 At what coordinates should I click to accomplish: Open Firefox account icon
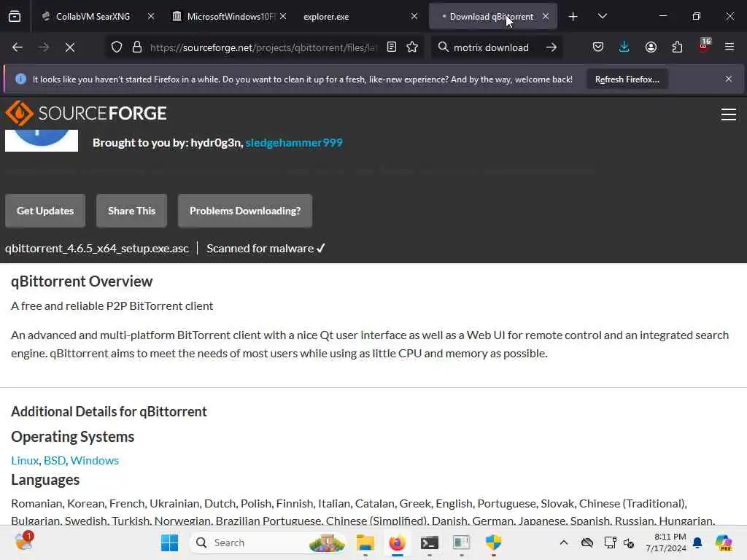tap(651, 47)
